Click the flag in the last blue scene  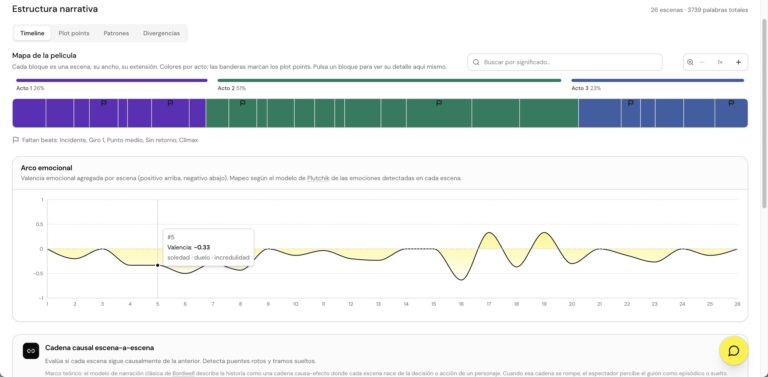731,103
